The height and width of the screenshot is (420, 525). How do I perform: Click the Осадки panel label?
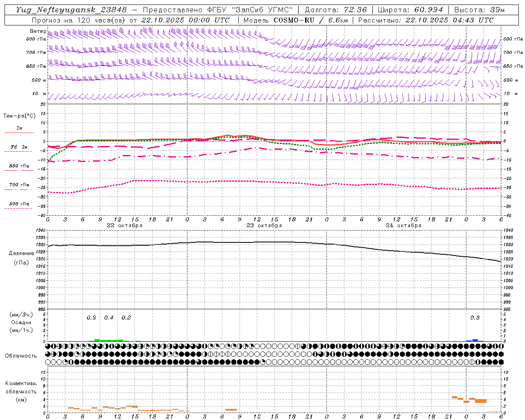tap(21, 322)
